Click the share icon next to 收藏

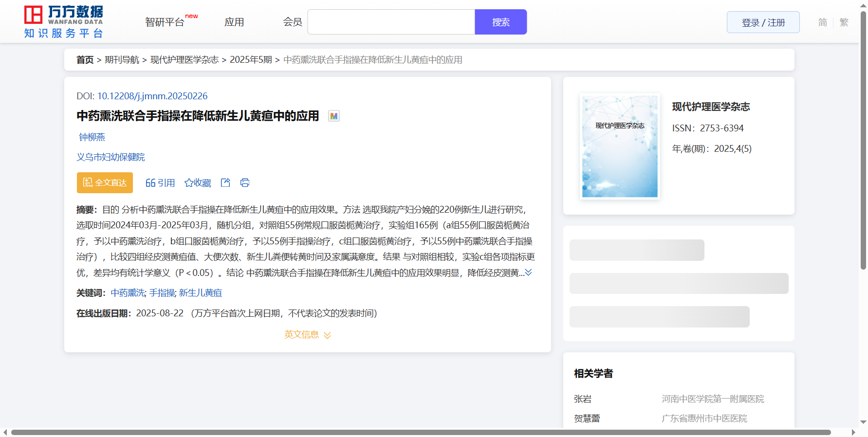(x=225, y=182)
